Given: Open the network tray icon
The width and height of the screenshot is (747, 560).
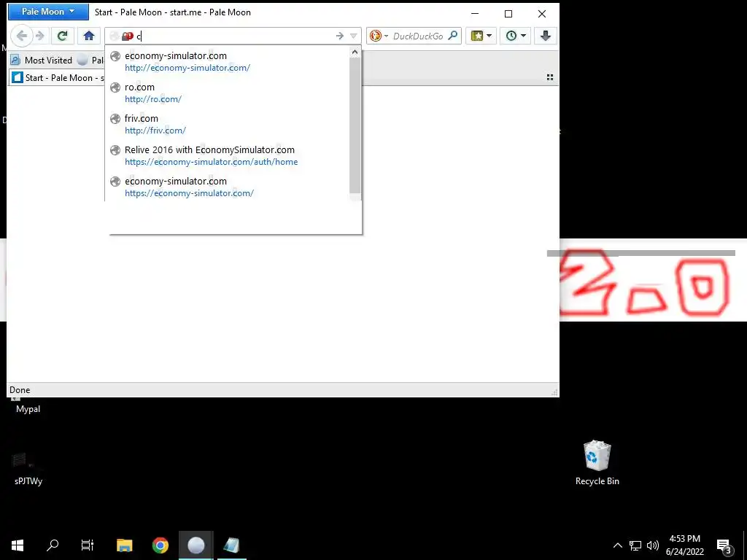Looking at the screenshot, I should tap(635, 545).
